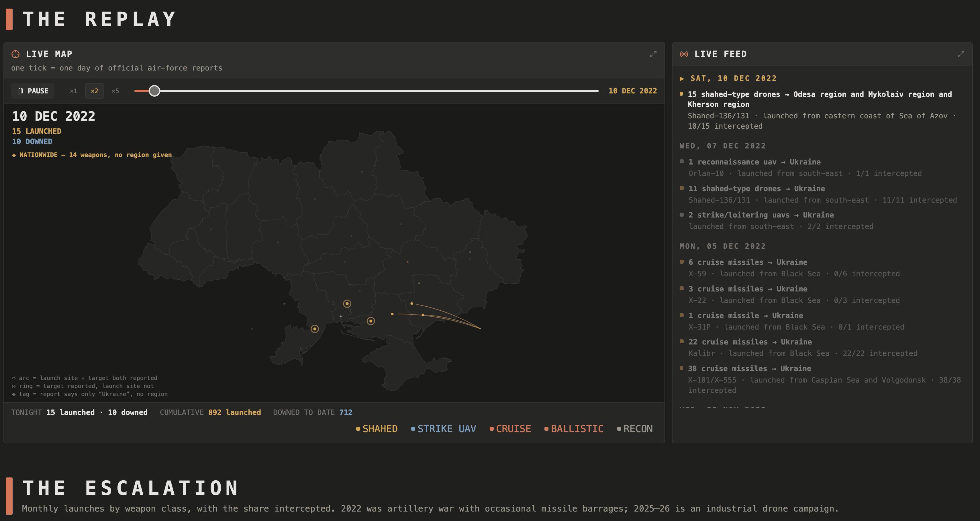Click the Live Map crosshair icon
The width and height of the screenshot is (980, 521).
click(x=15, y=54)
